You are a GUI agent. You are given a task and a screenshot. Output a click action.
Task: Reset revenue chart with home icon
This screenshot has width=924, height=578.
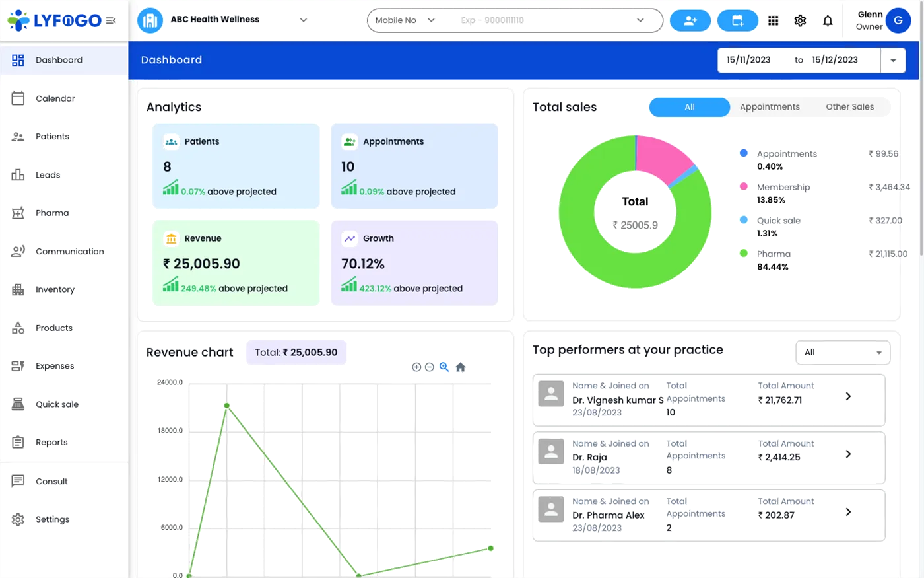click(x=460, y=367)
